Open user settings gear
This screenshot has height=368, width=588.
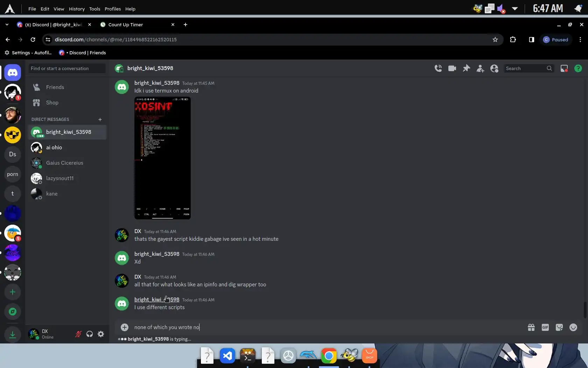pos(101,334)
